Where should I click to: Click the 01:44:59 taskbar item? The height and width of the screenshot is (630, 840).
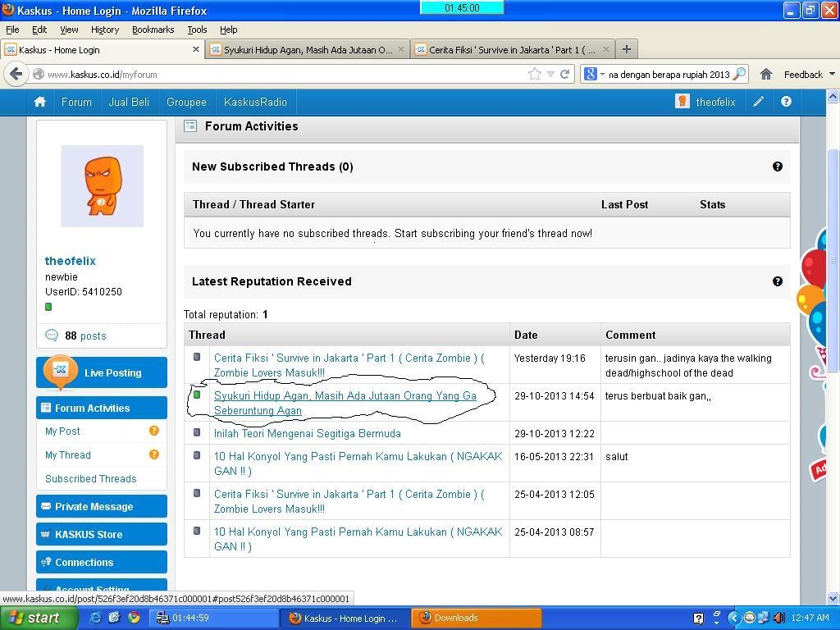tap(212, 618)
